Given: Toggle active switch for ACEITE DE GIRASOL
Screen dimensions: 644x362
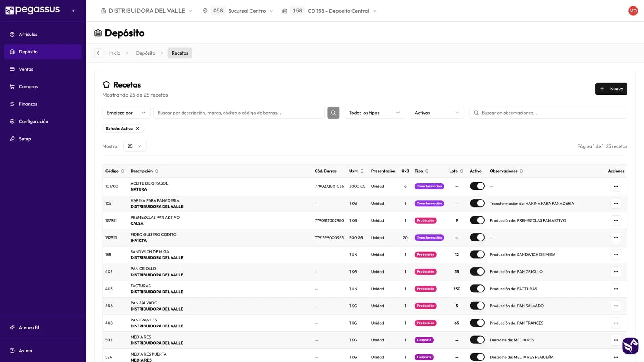Looking at the screenshot, I should (x=477, y=186).
